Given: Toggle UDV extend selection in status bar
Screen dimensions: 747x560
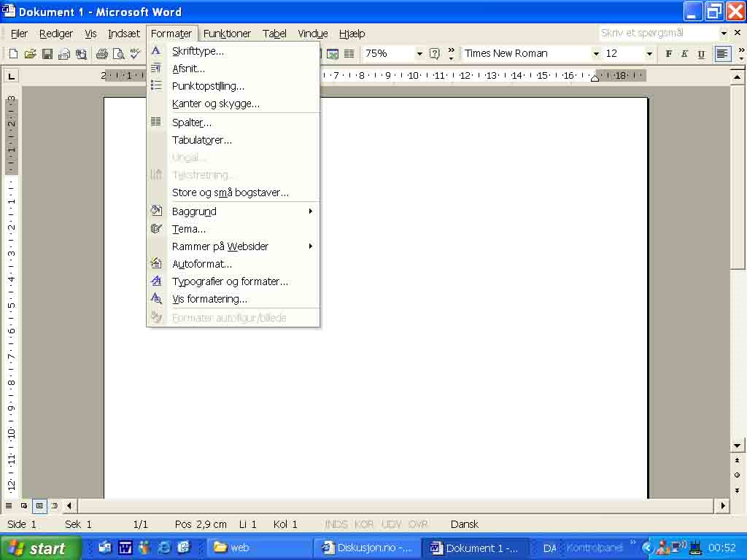Looking at the screenshot, I should click(391, 524).
